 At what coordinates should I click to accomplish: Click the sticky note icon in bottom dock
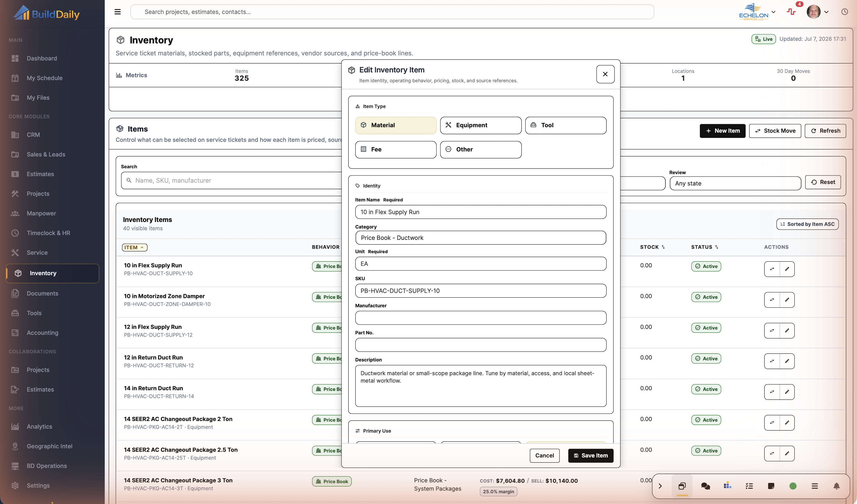pyautogui.click(x=771, y=486)
